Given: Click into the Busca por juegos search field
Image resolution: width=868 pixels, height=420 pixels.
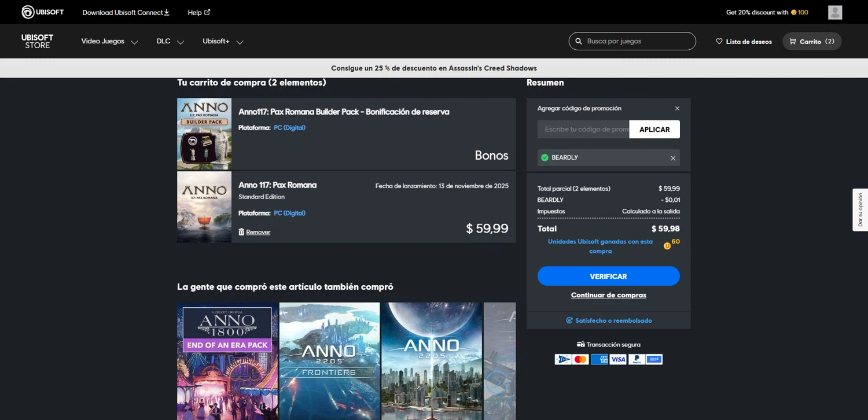Looking at the screenshot, I should pyautogui.click(x=632, y=41).
